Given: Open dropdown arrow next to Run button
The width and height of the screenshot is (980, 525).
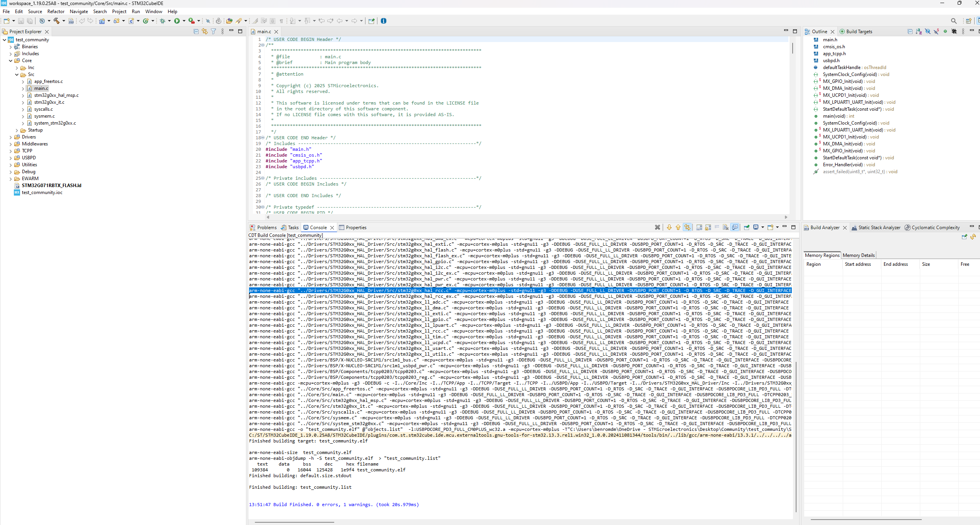Looking at the screenshot, I should (x=184, y=21).
